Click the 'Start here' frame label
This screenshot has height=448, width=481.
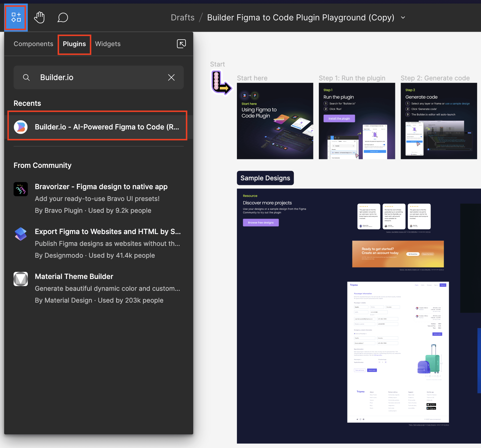tap(252, 78)
